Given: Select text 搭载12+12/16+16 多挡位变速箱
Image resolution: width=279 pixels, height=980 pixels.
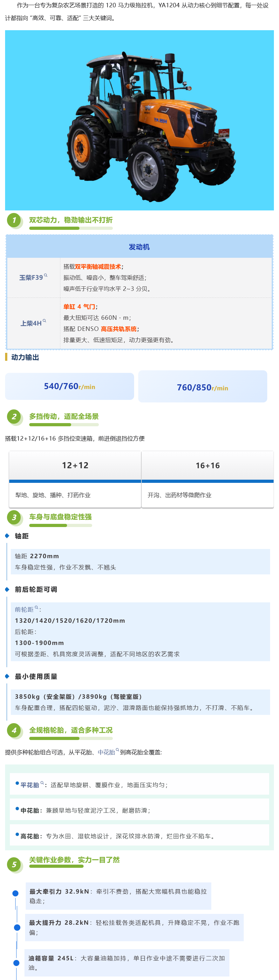Looking at the screenshot, I should pyautogui.click(x=50, y=438).
